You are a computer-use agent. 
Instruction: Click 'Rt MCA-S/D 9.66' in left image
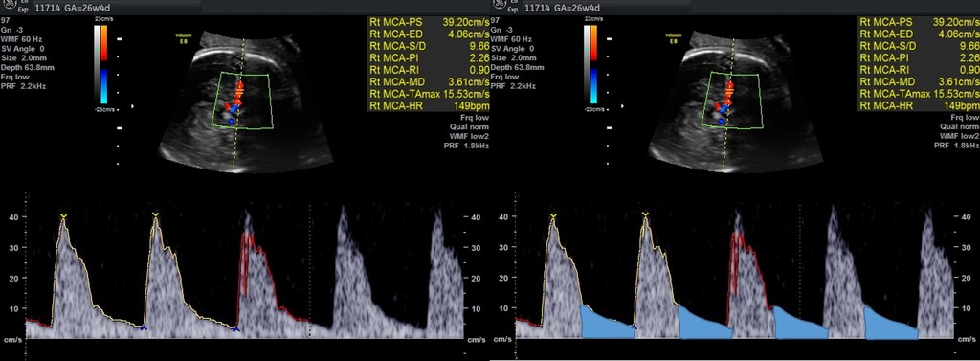[x=430, y=46]
